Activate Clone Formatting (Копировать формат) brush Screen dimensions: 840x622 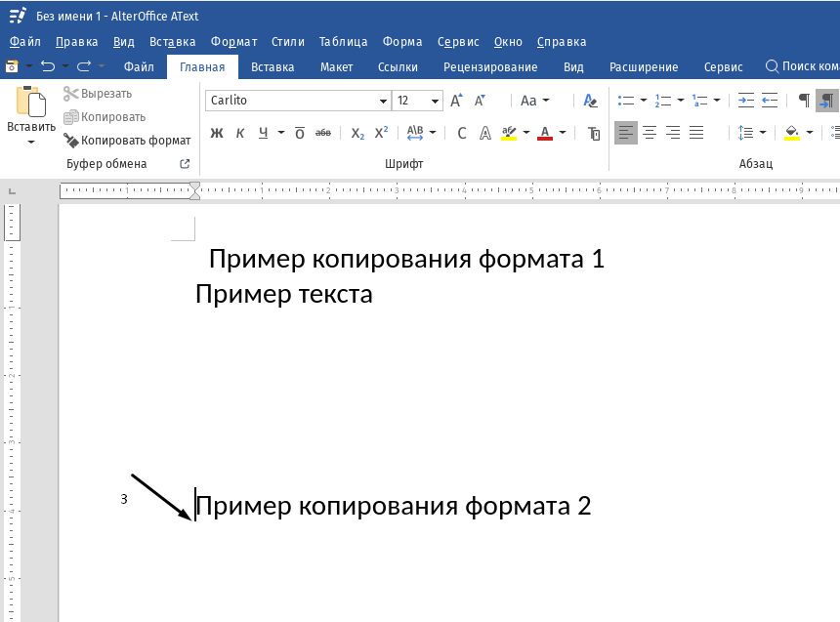pyautogui.click(x=127, y=141)
